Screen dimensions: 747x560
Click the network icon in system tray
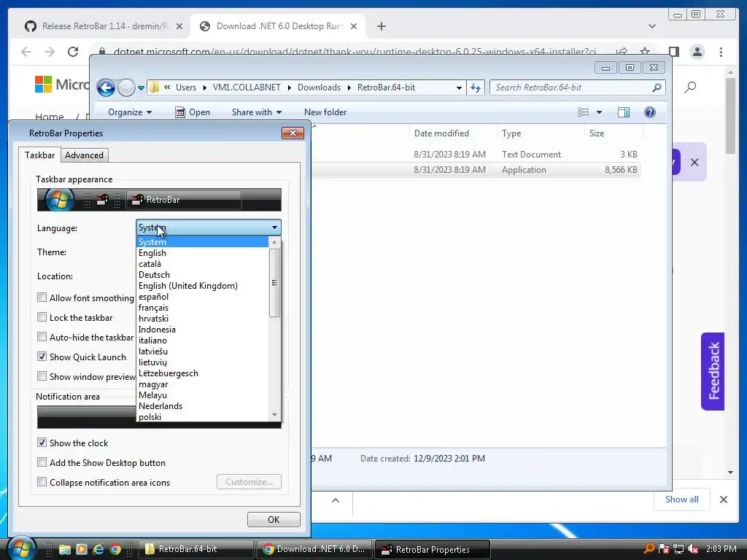click(x=678, y=548)
